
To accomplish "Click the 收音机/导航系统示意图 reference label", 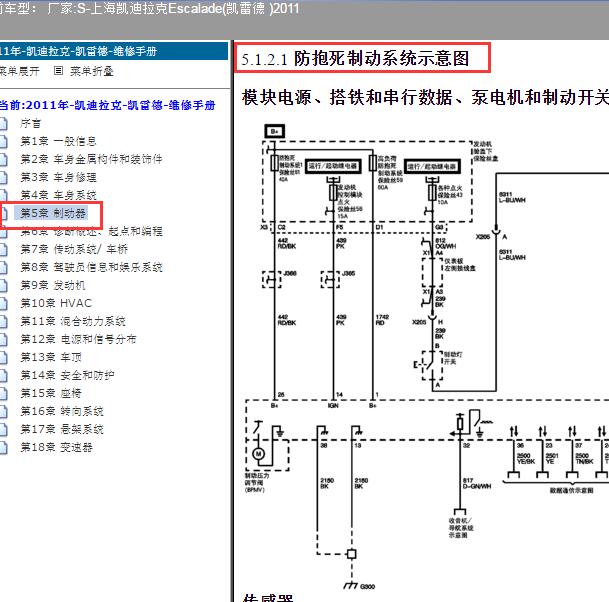I will click(461, 528).
